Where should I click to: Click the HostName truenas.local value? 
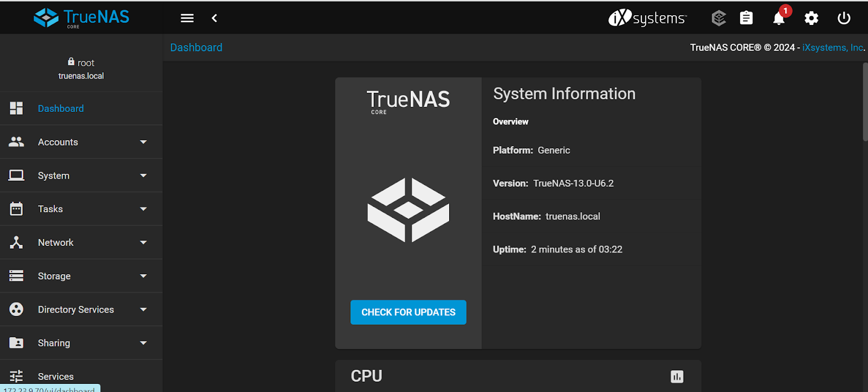click(x=573, y=217)
